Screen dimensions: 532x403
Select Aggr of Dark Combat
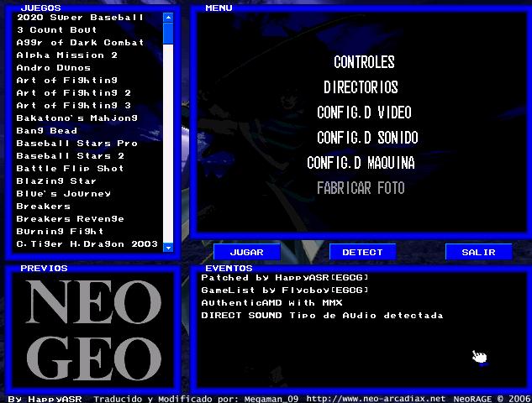pos(80,42)
